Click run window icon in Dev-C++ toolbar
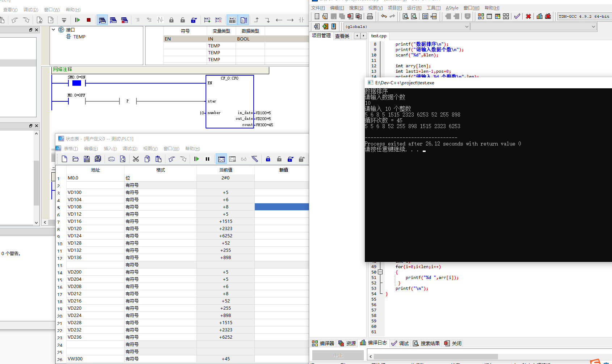Image resolution: width=612 pixels, height=364 pixels. point(489,16)
